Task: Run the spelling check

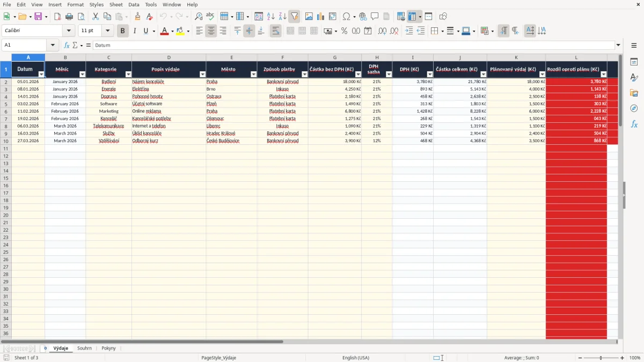Action: click(x=210, y=17)
